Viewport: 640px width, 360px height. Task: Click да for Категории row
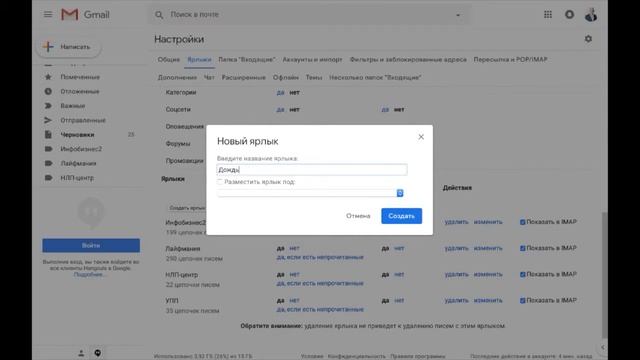pos(280,93)
